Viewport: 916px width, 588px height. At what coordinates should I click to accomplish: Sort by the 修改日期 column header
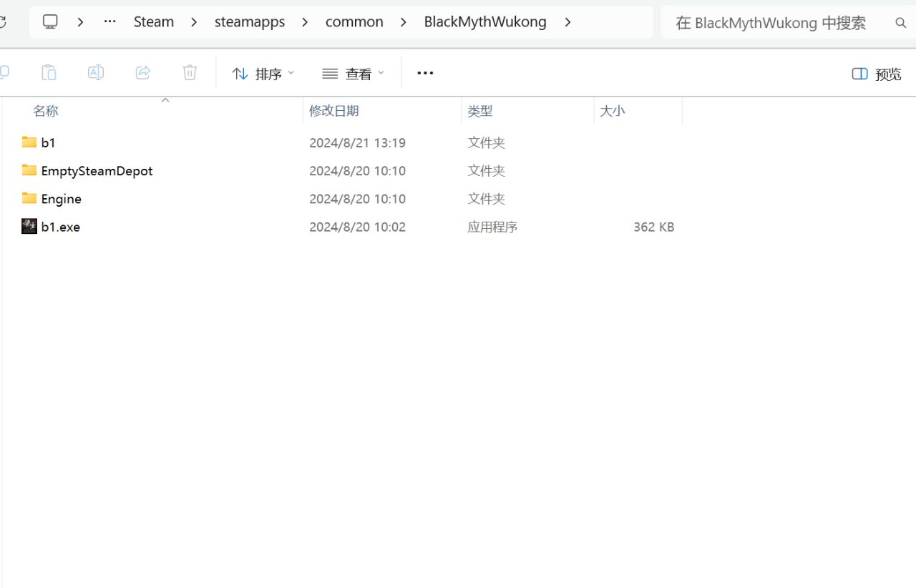pos(334,111)
